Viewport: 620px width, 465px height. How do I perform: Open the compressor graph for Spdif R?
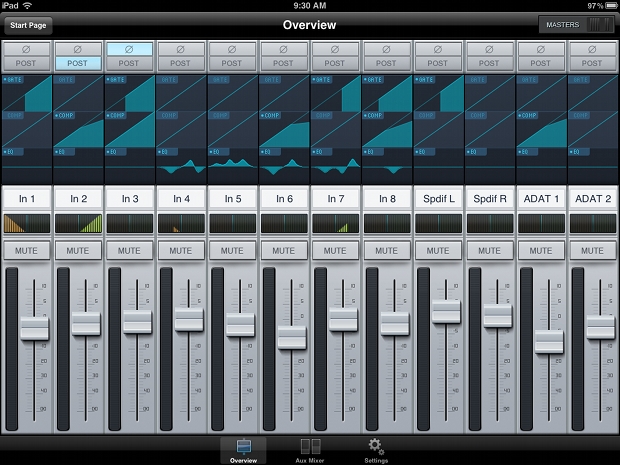(490, 130)
